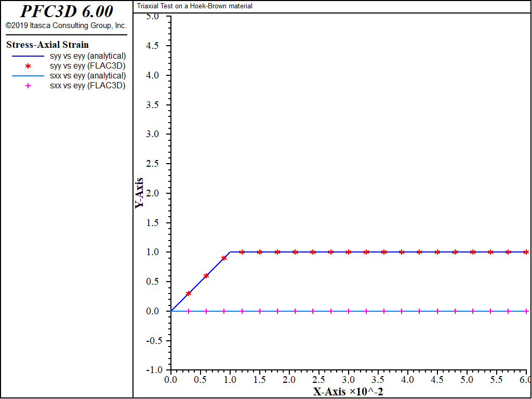The height and width of the screenshot is (399, 532).
Task: Click the 5.5 tick on X axis
Action: point(496,379)
